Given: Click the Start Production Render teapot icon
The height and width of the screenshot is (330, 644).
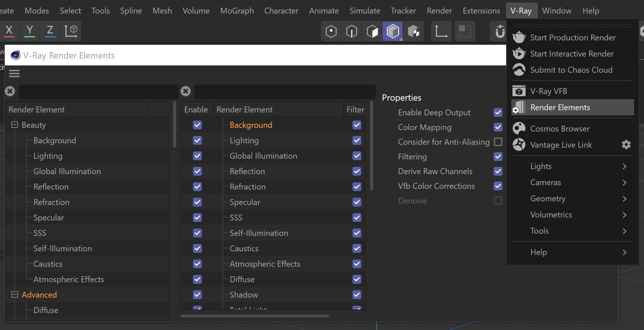Looking at the screenshot, I should [x=519, y=37].
